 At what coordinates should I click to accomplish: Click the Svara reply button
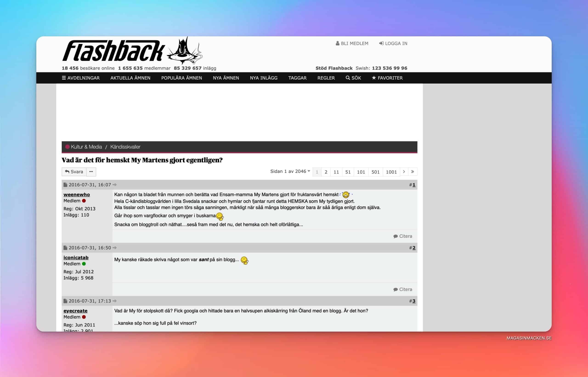coord(74,172)
